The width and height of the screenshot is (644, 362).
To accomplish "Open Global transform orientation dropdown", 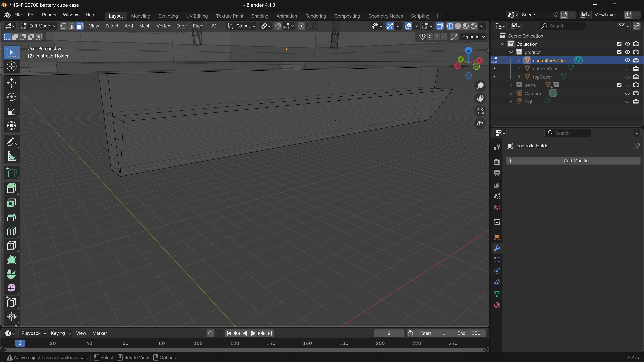I will [242, 26].
